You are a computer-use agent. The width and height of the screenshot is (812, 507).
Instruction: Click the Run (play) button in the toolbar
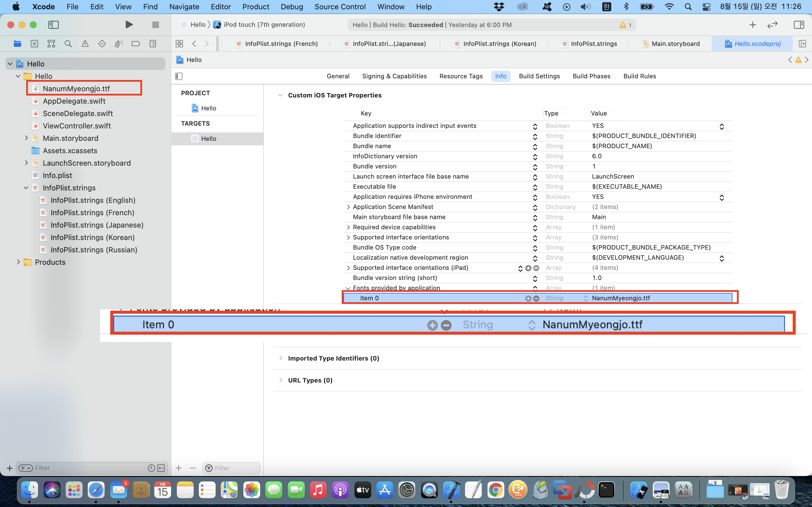pyautogui.click(x=129, y=25)
